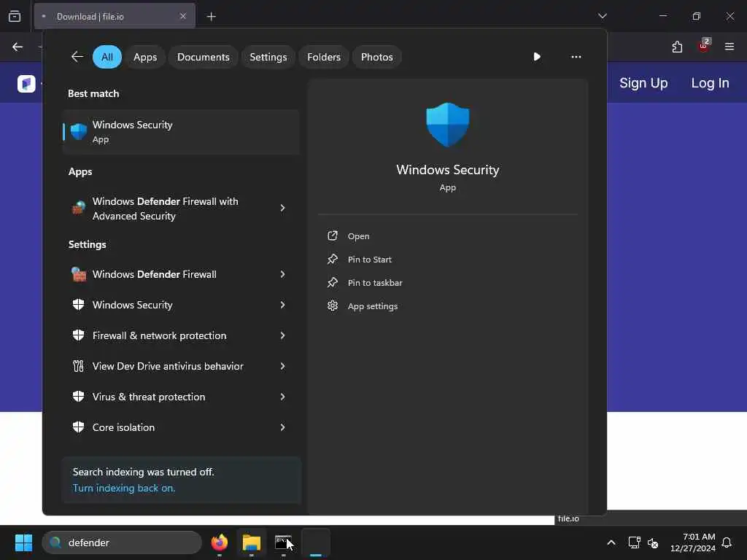The image size is (747, 560).
Task: Click the pin icon beside Pin to taskbar
Action: tap(333, 282)
